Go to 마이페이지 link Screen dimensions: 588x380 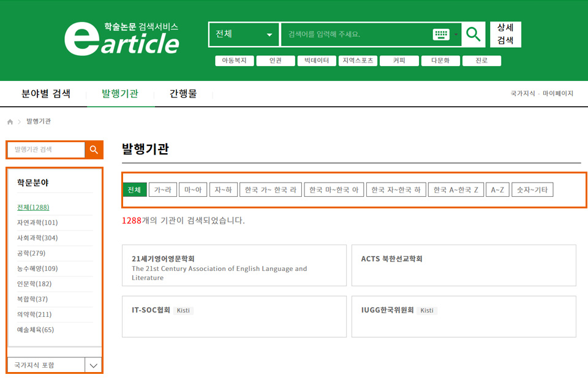click(x=557, y=93)
